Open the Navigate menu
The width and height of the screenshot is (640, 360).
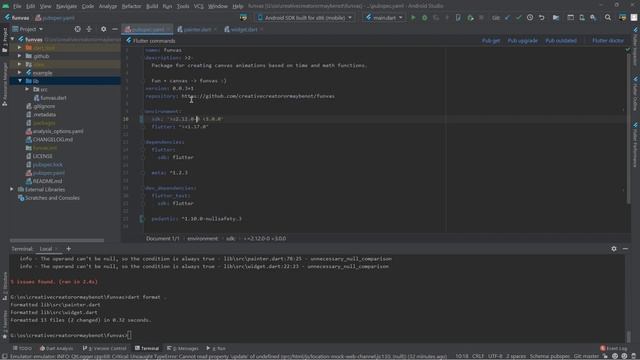coord(66,6)
